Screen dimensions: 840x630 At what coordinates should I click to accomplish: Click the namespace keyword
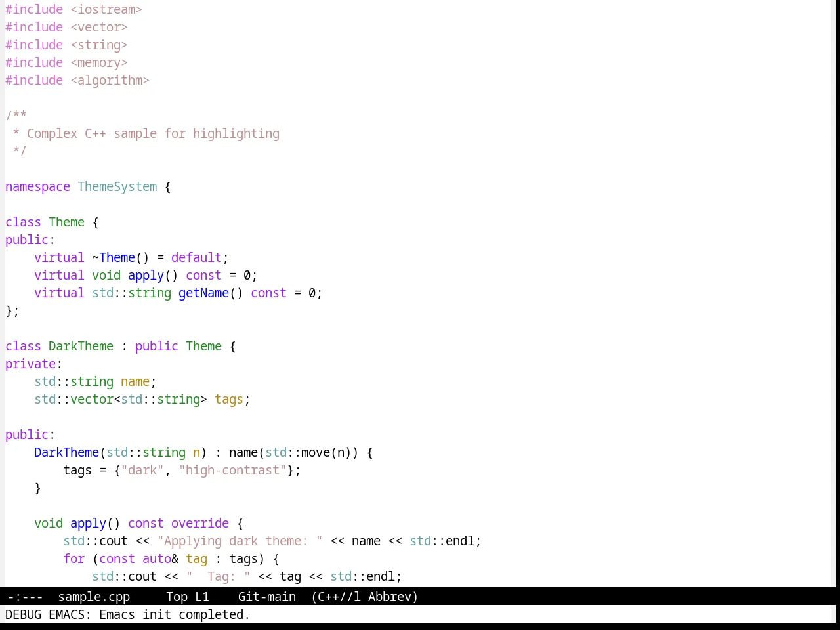point(37,186)
